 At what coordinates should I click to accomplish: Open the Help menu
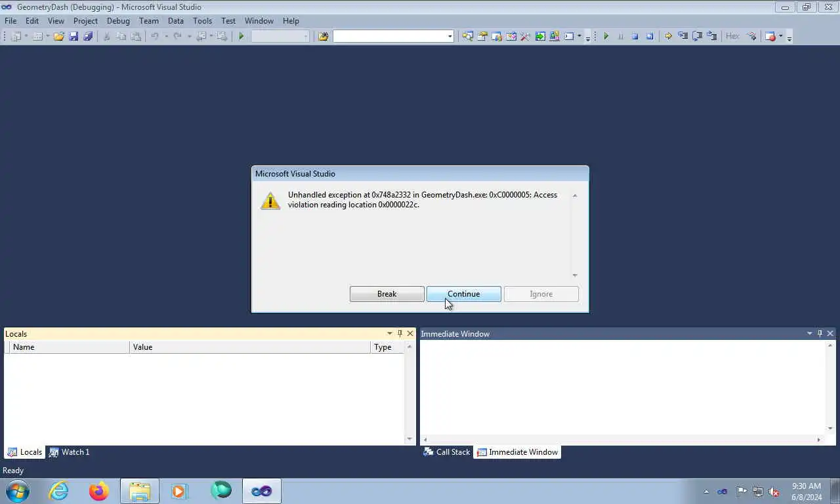(291, 20)
